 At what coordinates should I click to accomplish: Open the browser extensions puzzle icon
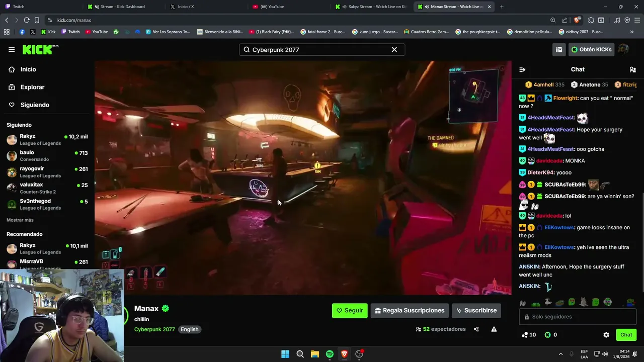[x=591, y=20]
